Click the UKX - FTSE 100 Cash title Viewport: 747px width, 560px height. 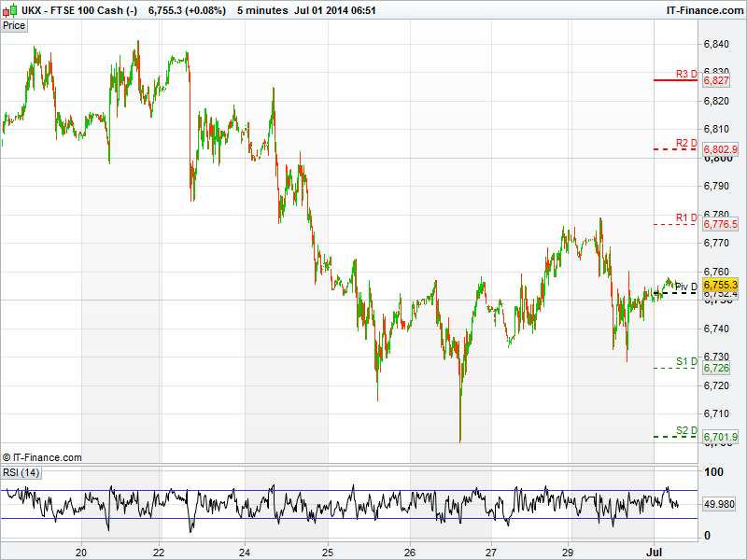pos(80,9)
